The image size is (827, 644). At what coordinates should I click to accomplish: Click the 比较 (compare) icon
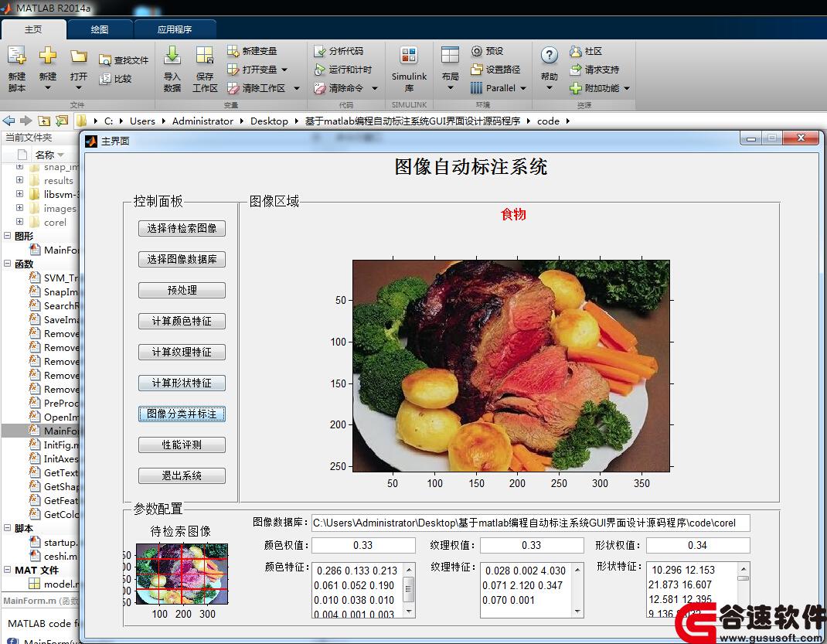point(105,79)
